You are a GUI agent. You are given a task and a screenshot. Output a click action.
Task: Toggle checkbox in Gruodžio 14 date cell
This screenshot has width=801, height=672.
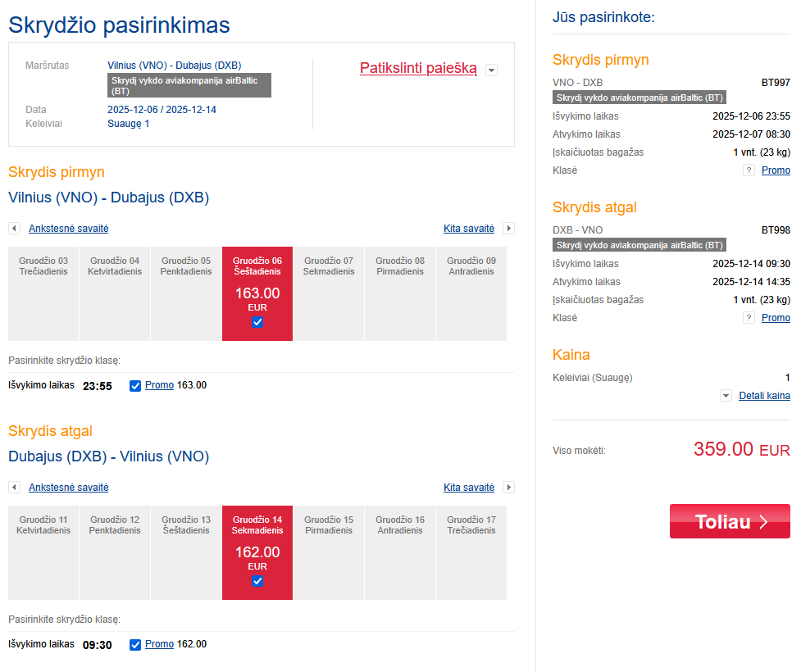click(257, 581)
